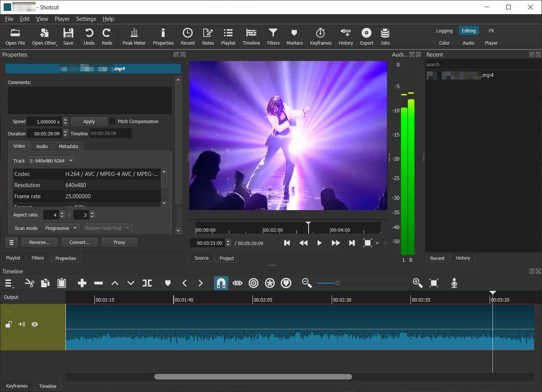This screenshot has width=542, height=392.
Task: Open the timeline hamburger menu
Action: click(x=9, y=283)
